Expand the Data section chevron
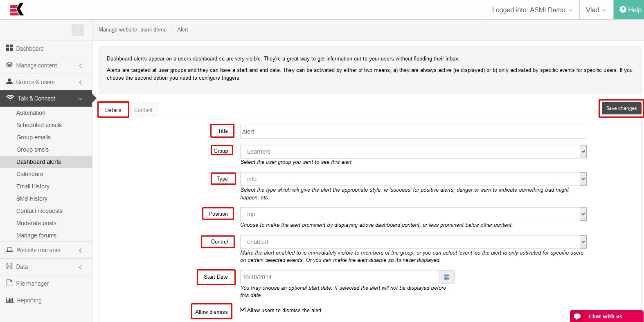 (x=81, y=267)
